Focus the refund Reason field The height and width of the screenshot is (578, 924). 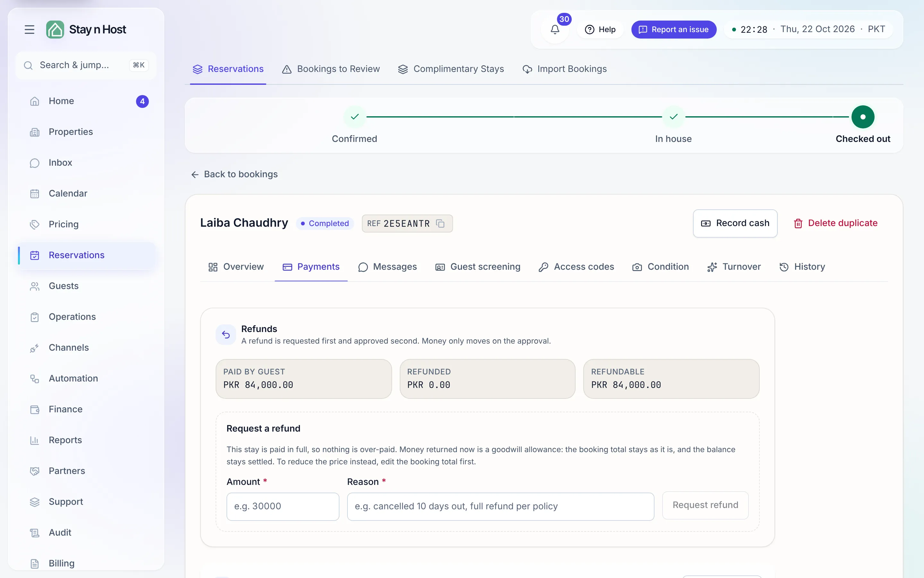500,506
